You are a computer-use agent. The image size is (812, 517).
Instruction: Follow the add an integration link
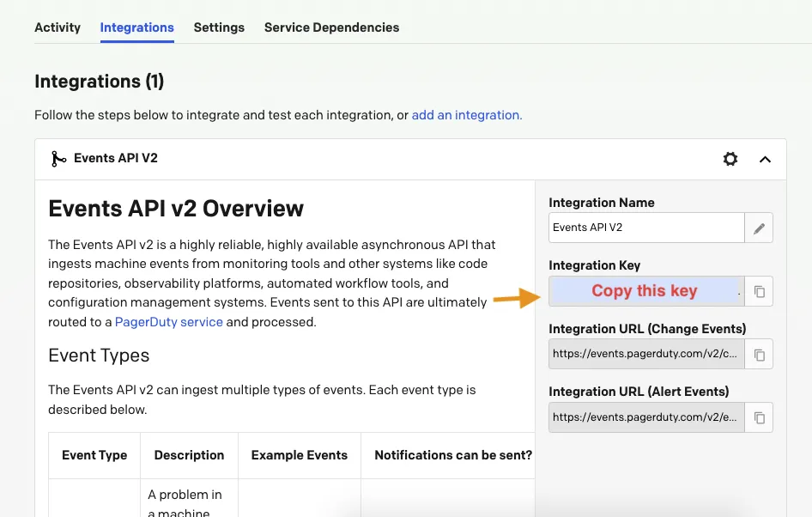pos(467,115)
